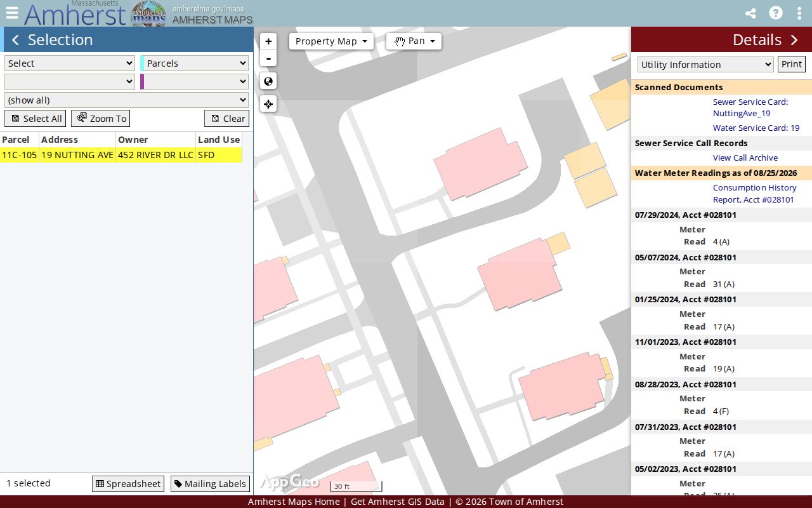Click the Amherst Maps logo emblem

(x=148, y=14)
